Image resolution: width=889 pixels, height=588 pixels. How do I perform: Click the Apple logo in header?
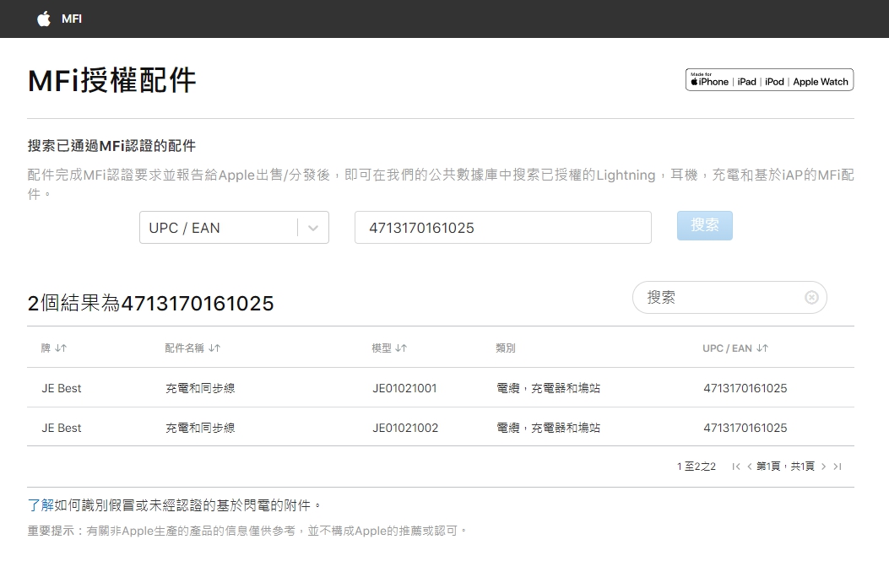pyautogui.click(x=44, y=19)
